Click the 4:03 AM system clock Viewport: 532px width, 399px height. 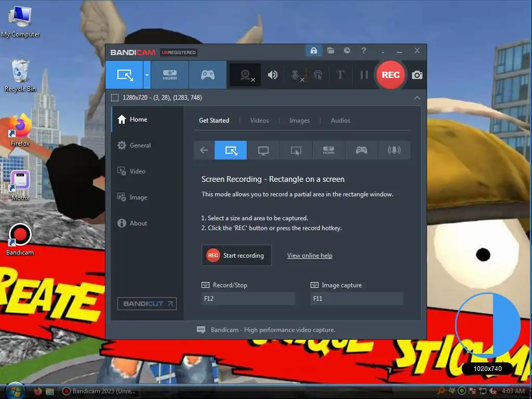(x=513, y=391)
